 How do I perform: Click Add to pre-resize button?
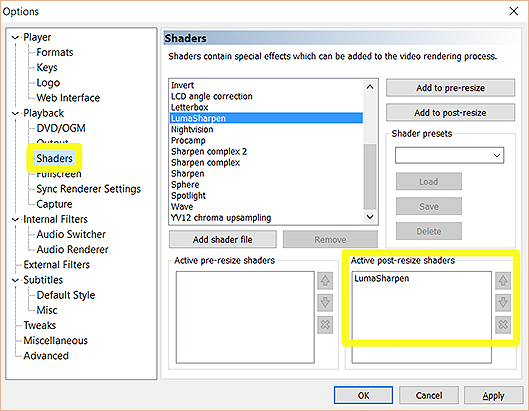(x=450, y=88)
